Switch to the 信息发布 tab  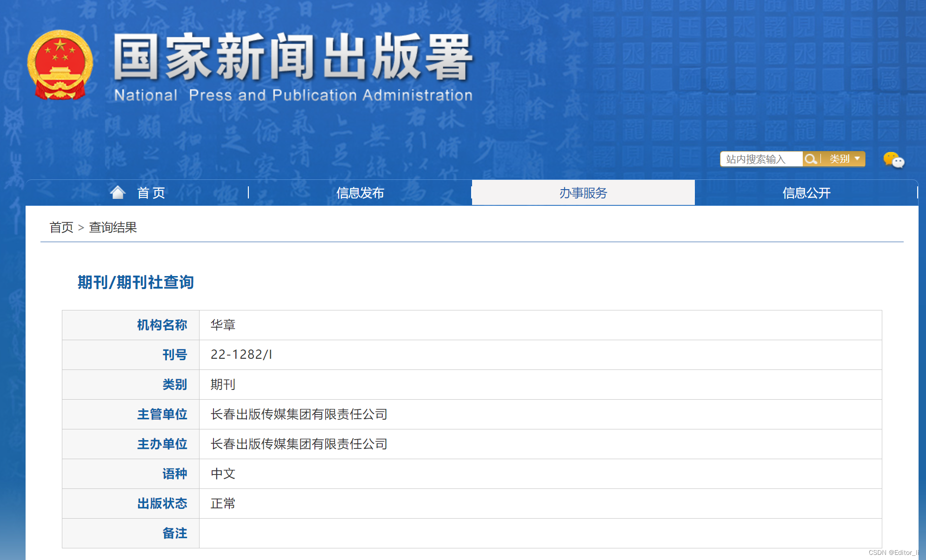[x=360, y=193]
